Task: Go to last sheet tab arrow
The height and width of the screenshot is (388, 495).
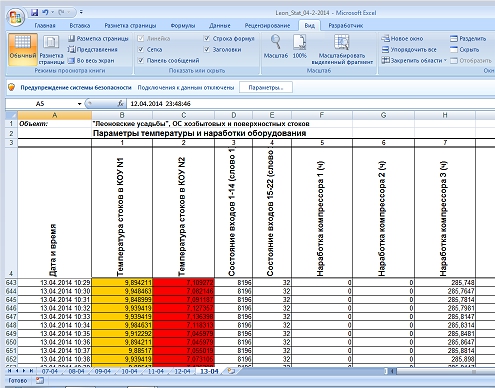Action: [x=31, y=371]
